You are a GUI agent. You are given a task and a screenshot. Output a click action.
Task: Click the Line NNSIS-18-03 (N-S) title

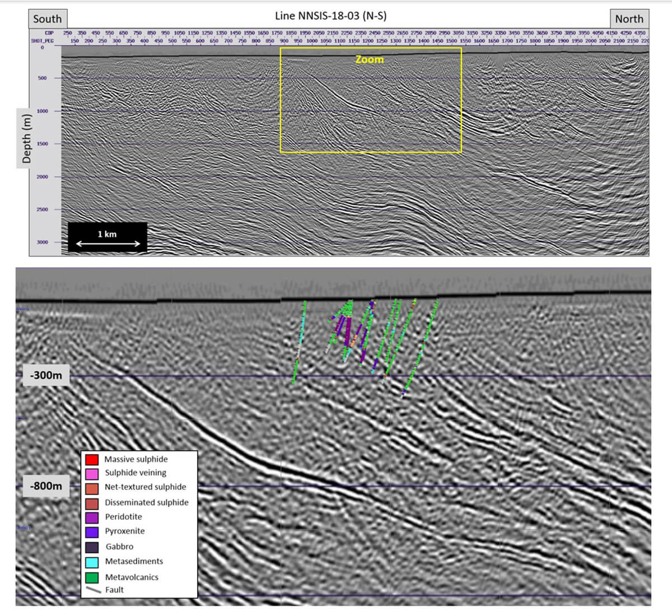pyautogui.click(x=330, y=16)
